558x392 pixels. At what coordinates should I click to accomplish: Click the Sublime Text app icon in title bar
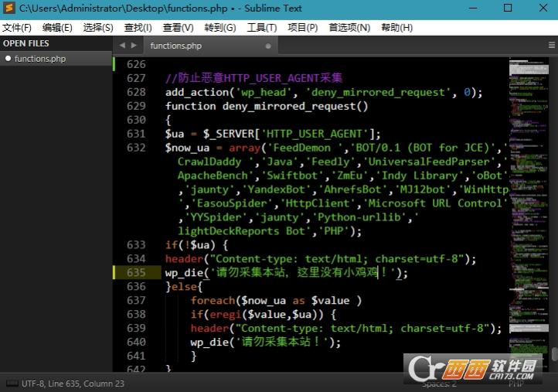[9, 8]
